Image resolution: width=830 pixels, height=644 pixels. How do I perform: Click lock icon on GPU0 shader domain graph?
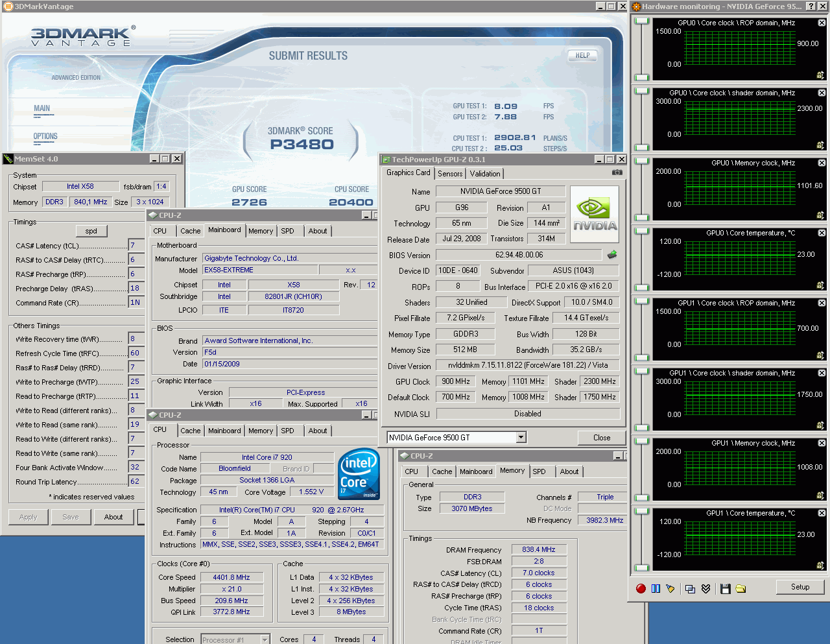point(820,145)
